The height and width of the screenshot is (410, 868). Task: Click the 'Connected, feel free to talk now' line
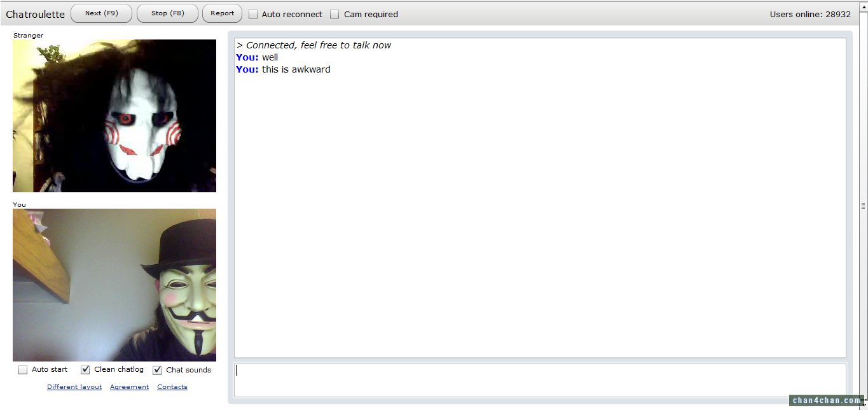point(313,45)
